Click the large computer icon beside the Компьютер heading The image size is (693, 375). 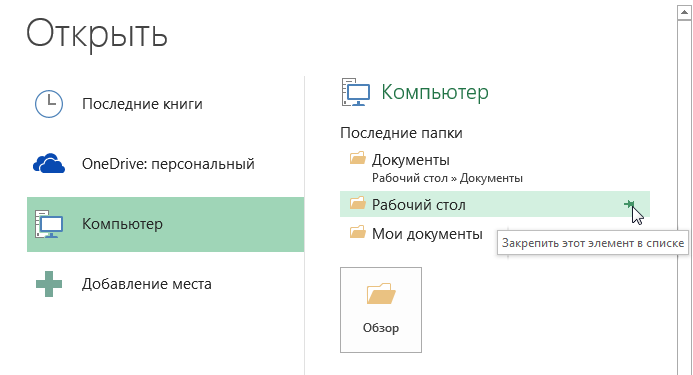[x=356, y=92]
